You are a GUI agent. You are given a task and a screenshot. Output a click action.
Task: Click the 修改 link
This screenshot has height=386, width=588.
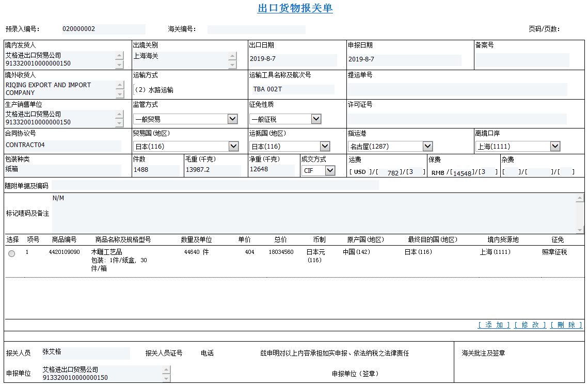coord(530,325)
